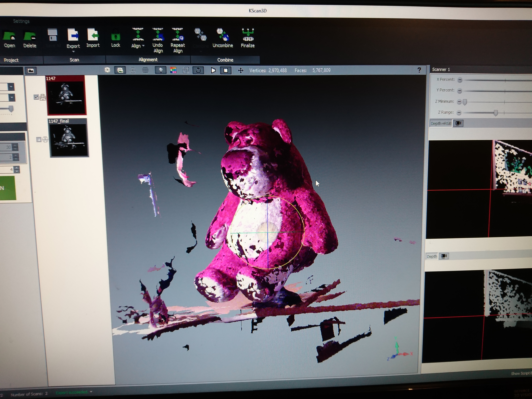
Task: Click the 'Scanner 1' panel title
Action: click(441, 69)
